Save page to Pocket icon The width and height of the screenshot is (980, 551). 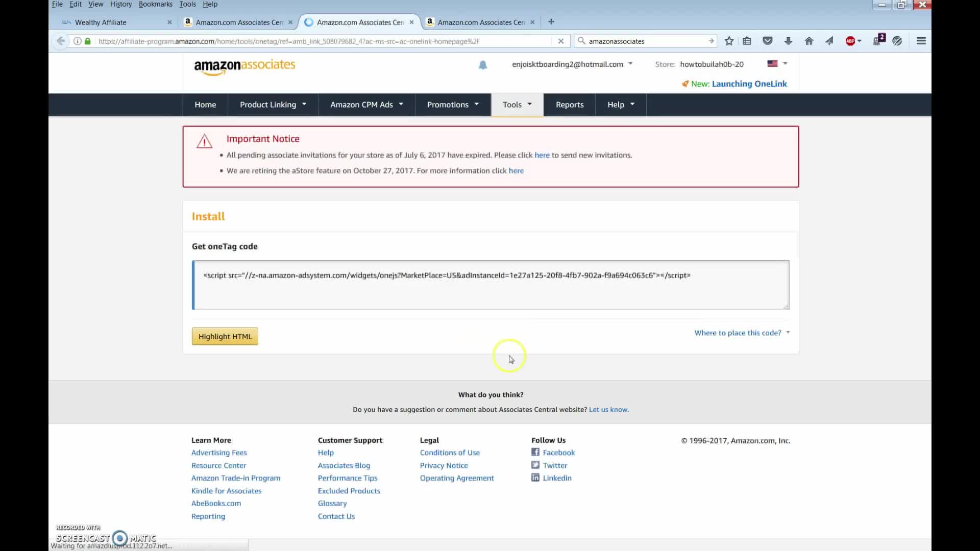[768, 41]
